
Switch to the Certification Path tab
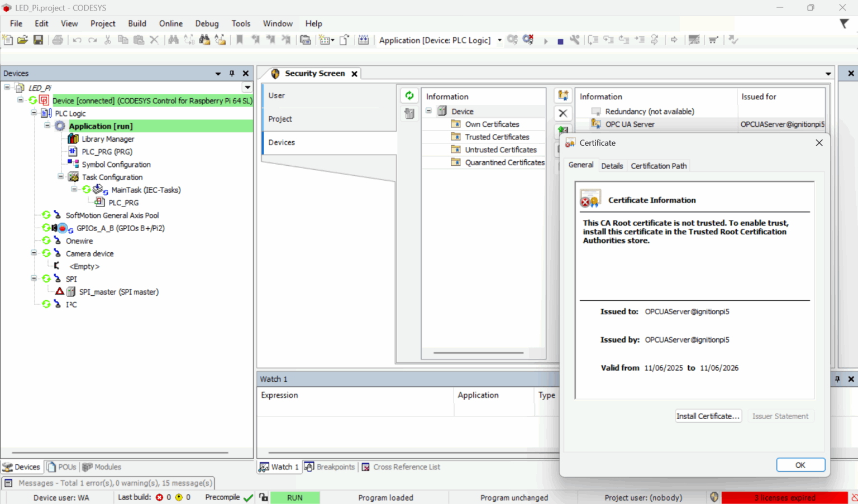[659, 166]
